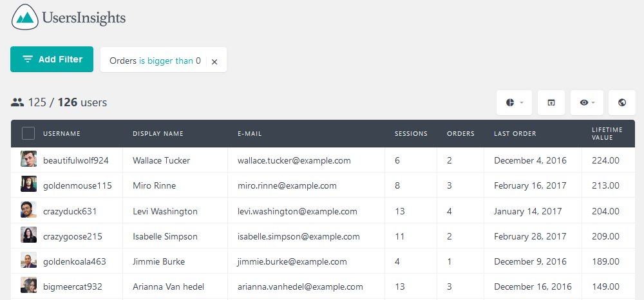This screenshot has height=300, width=644.
Task: Sort by the Username column header
Action: pos(62,134)
